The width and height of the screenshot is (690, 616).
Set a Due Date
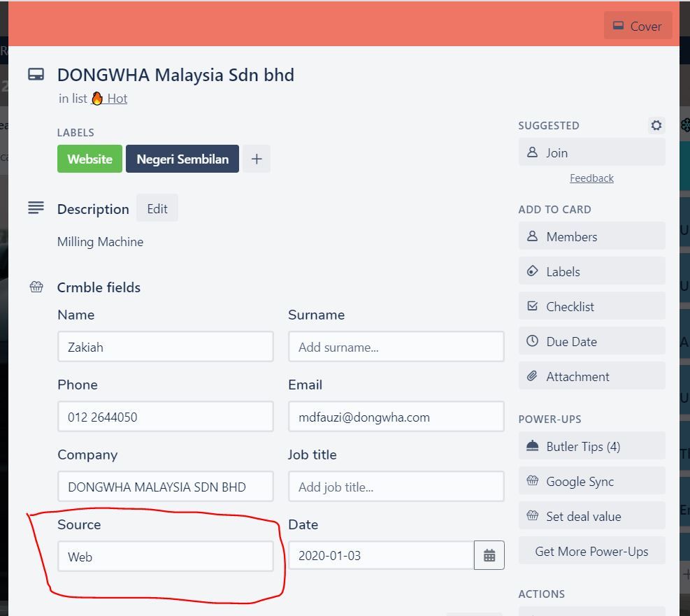[592, 341]
